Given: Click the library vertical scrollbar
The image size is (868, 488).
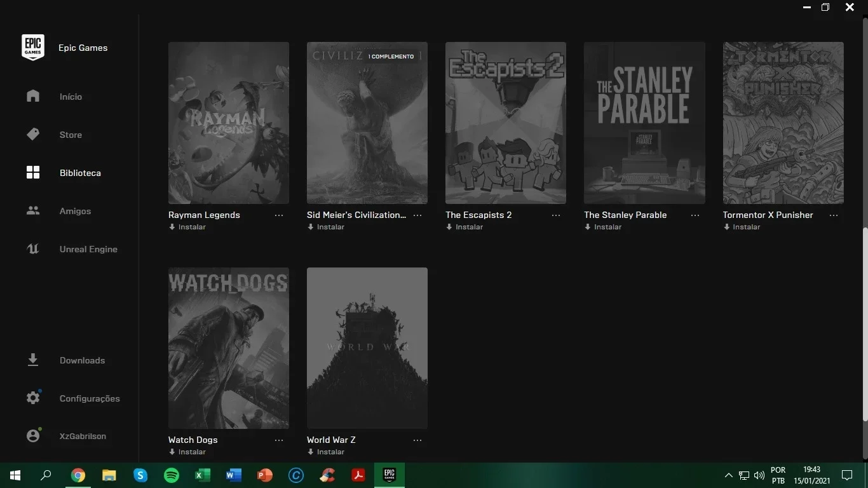Looking at the screenshot, I should tap(865, 324).
